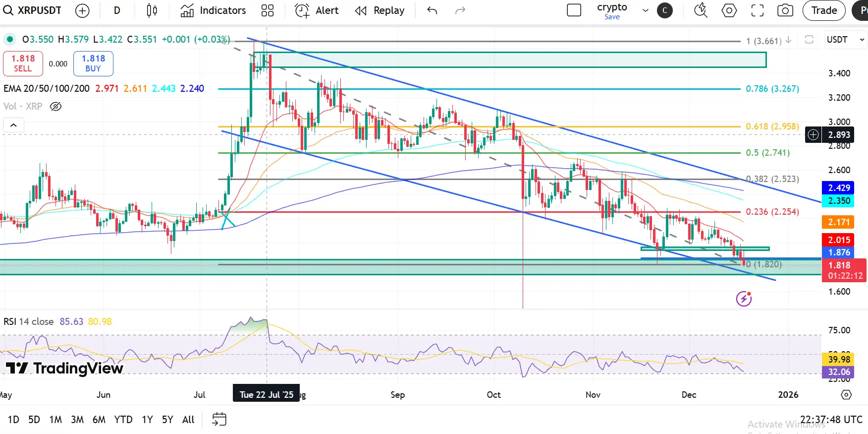Open the Trade panel

tap(824, 10)
